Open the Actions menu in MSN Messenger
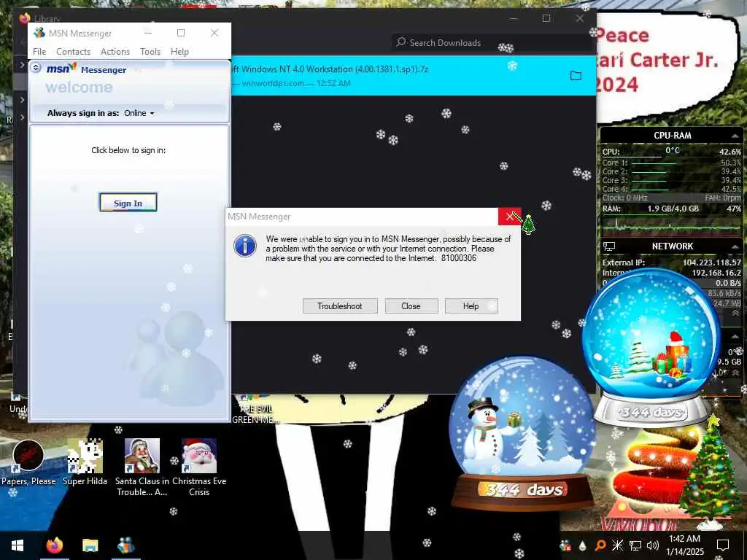Viewport: 747px width, 560px height. [115, 52]
